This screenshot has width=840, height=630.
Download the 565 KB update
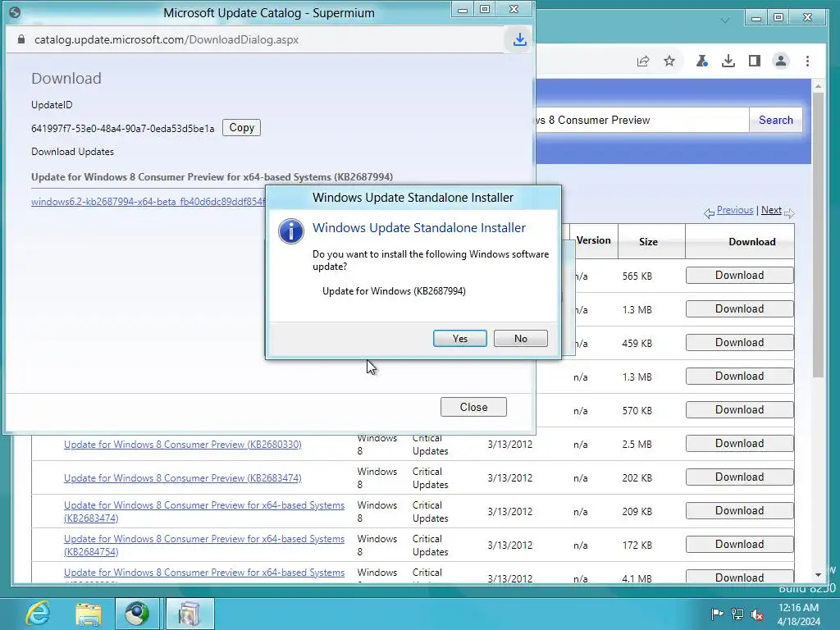739,276
